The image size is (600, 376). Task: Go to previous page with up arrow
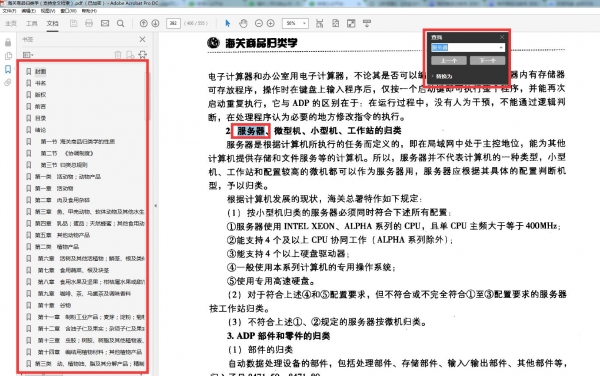tap(143, 23)
